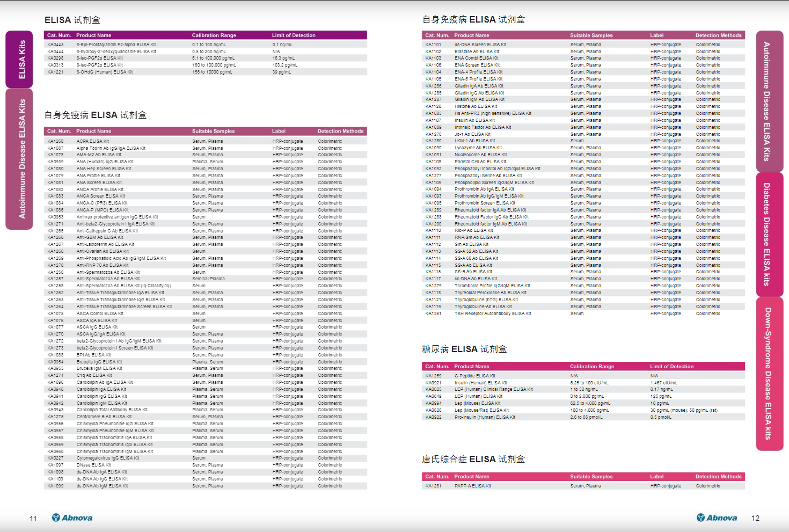
Task: Open the purple ELISA Kits side tab
Action: click(x=19, y=60)
